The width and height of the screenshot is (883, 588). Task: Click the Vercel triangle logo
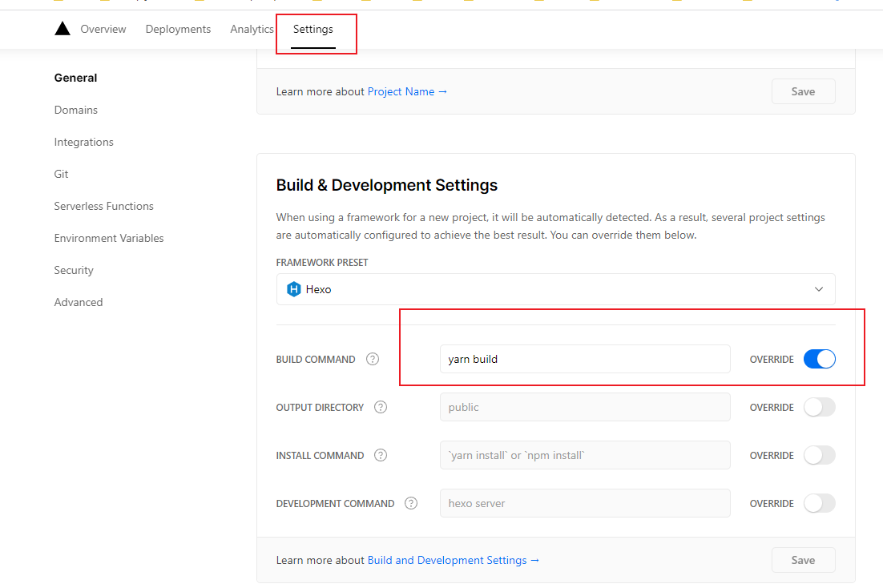(x=62, y=29)
